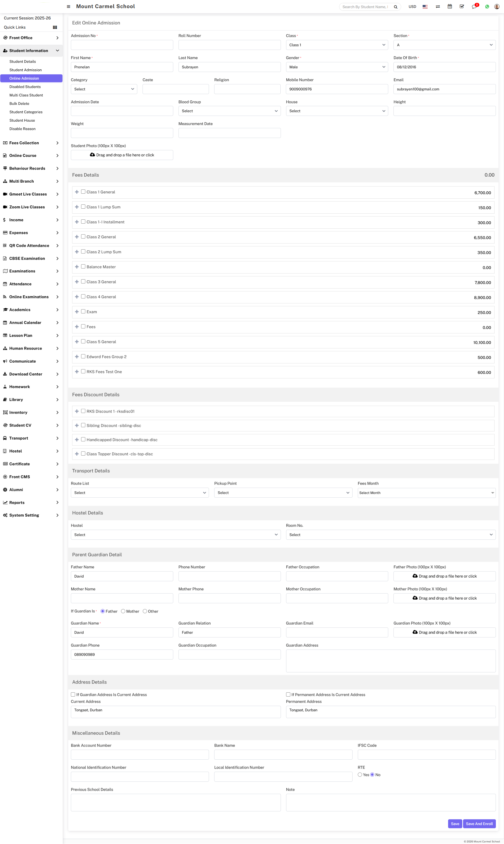The height and width of the screenshot is (844, 504).
Task: Enable Sibling Discount checkbox
Action: pos(83,425)
